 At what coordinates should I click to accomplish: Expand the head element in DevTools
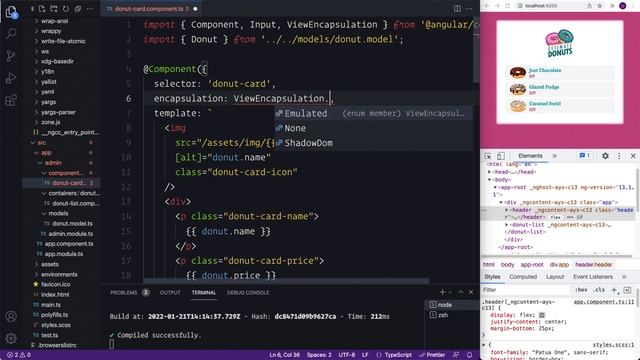[x=489, y=172]
